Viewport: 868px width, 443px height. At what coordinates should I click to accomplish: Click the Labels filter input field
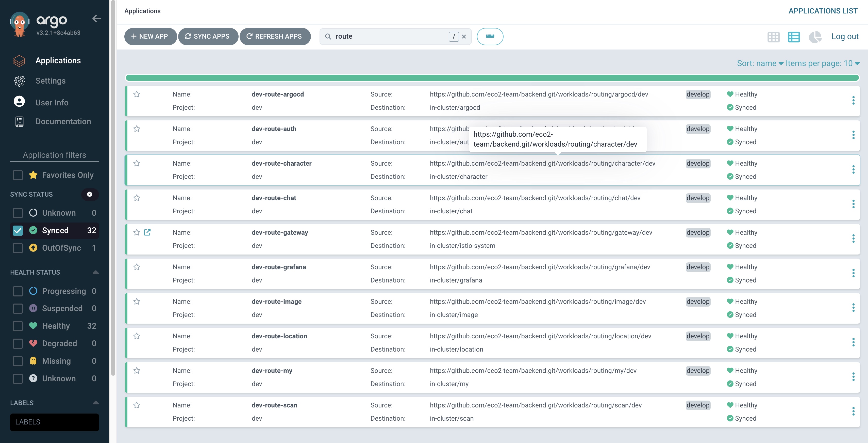(54, 422)
